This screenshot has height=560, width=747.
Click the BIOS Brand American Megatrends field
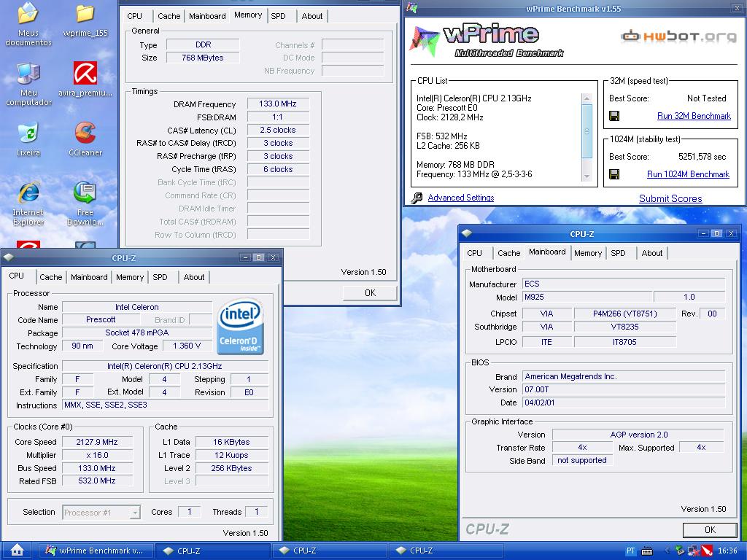tap(624, 377)
